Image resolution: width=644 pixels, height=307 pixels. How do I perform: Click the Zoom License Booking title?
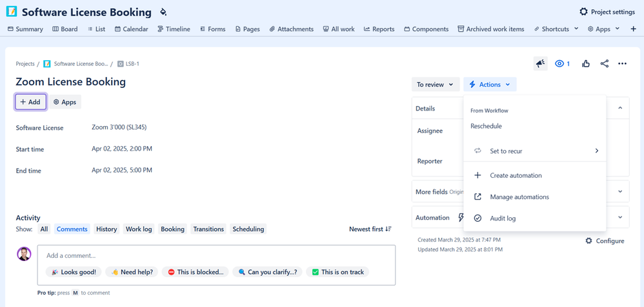click(x=70, y=81)
